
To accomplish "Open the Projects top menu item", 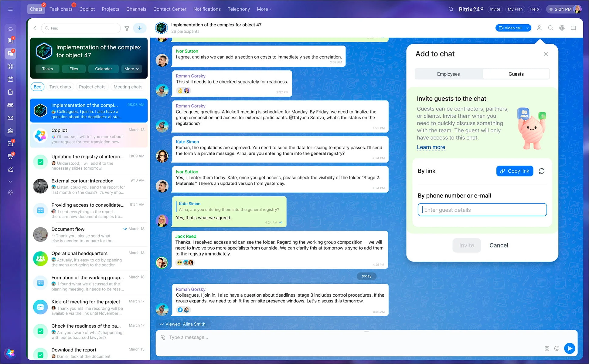I will 111,9.
